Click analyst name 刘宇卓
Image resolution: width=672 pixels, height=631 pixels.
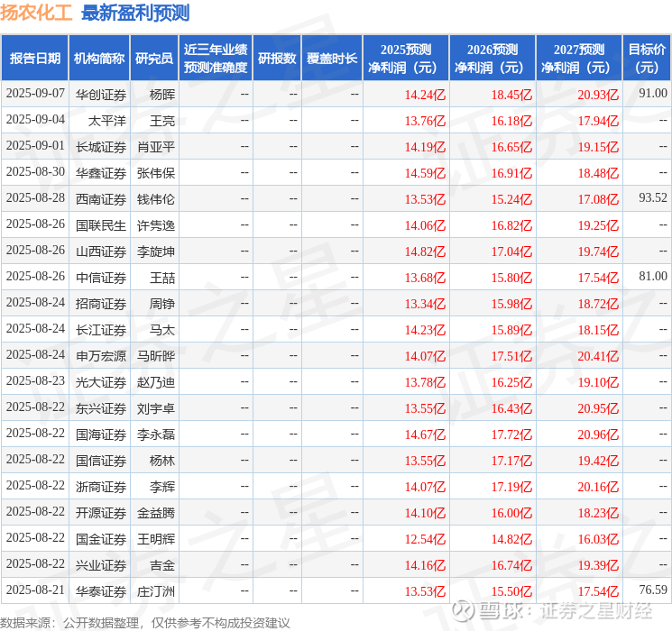[156, 408]
